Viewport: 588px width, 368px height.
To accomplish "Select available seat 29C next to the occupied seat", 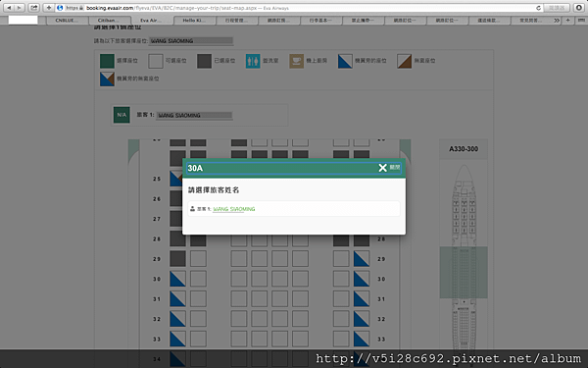I will coord(198,259).
